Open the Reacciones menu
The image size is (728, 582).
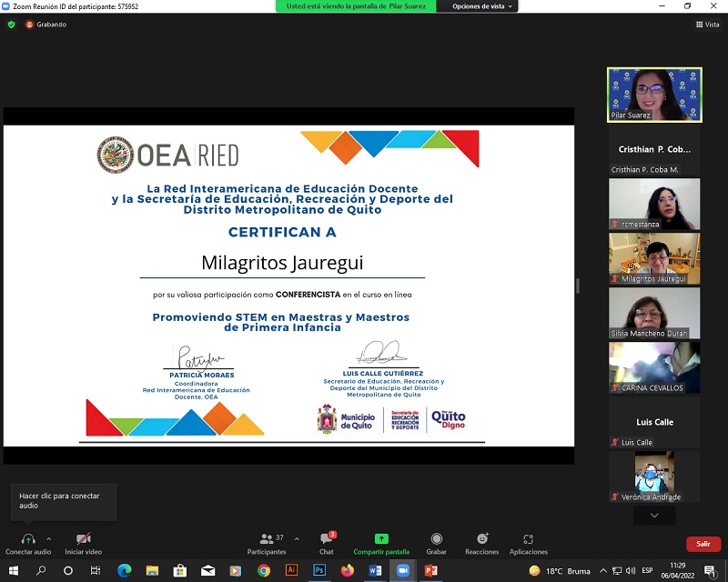tap(482, 544)
